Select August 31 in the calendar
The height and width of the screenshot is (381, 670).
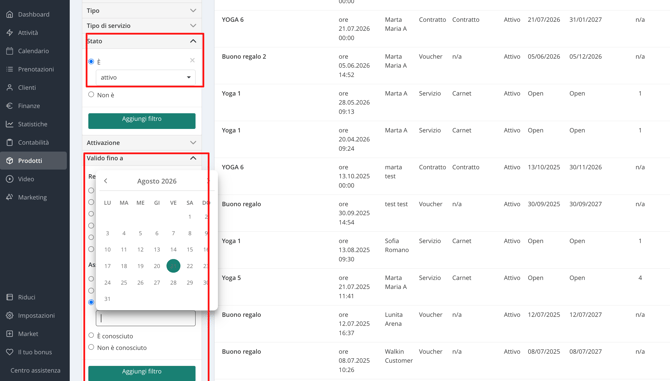pyautogui.click(x=107, y=299)
